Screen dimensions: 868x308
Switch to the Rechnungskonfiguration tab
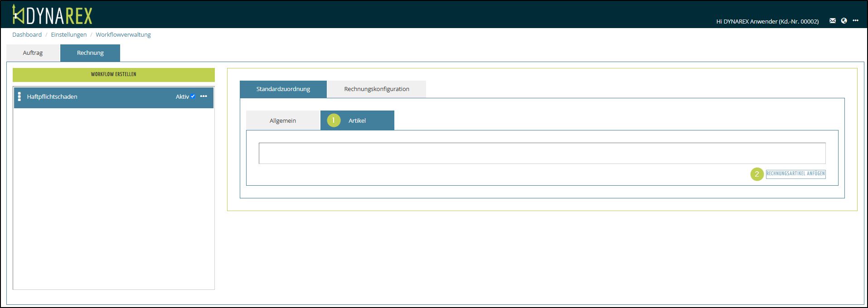376,89
